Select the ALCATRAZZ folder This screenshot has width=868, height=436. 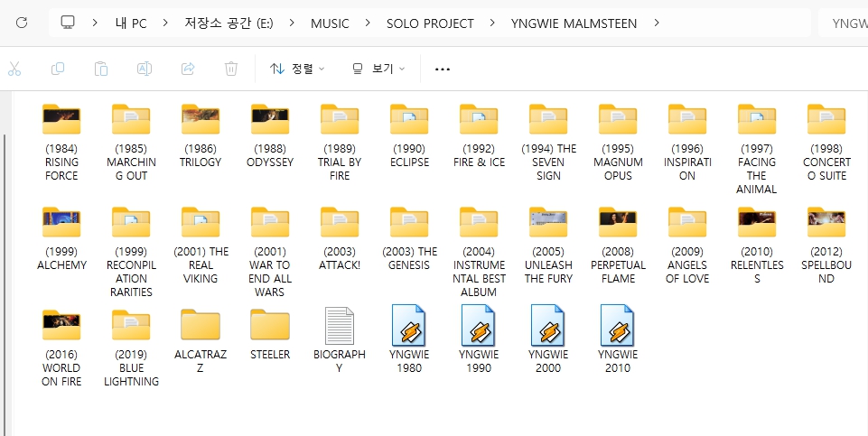tap(201, 341)
